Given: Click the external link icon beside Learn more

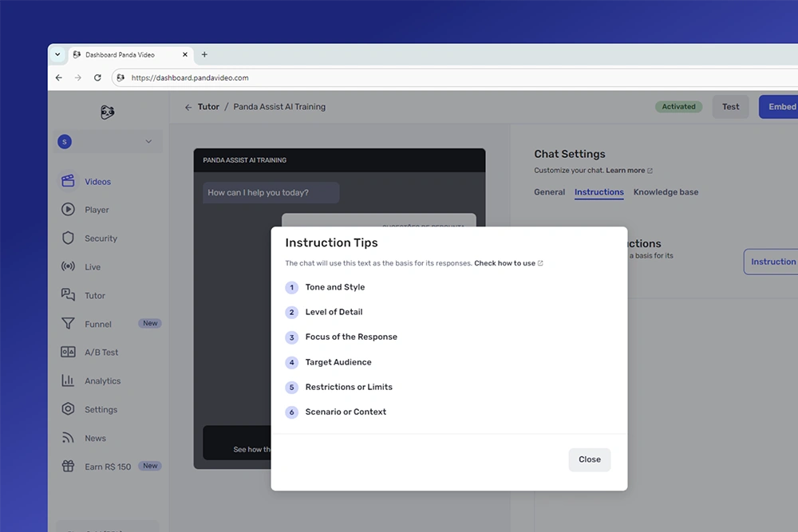Looking at the screenshot, I should (x=650, y=171).
